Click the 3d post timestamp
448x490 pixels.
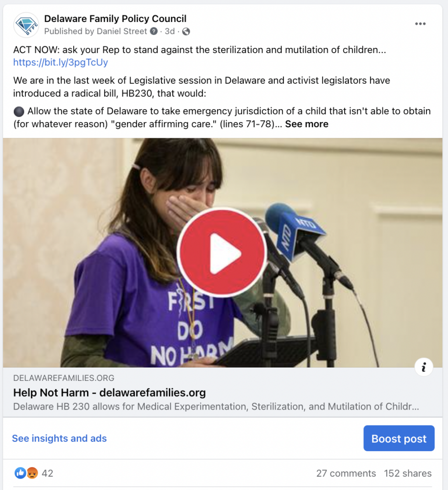[x=170, y=31]
